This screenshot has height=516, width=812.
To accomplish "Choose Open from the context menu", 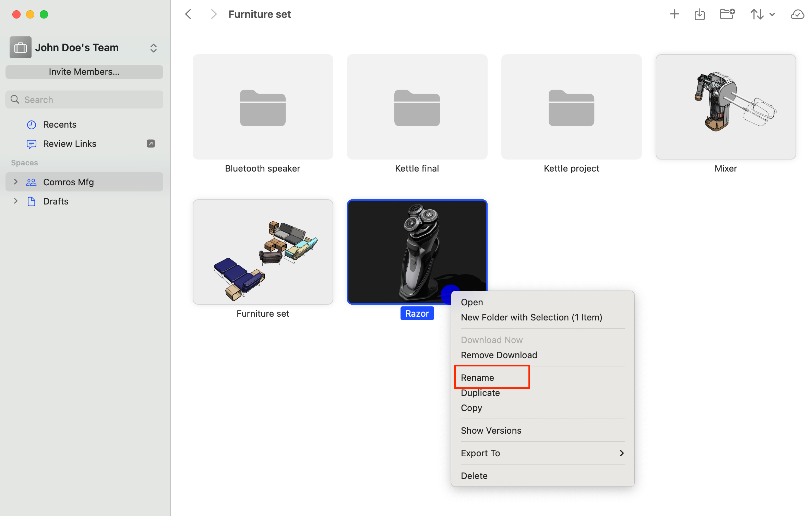I will [x=542, y=302].
